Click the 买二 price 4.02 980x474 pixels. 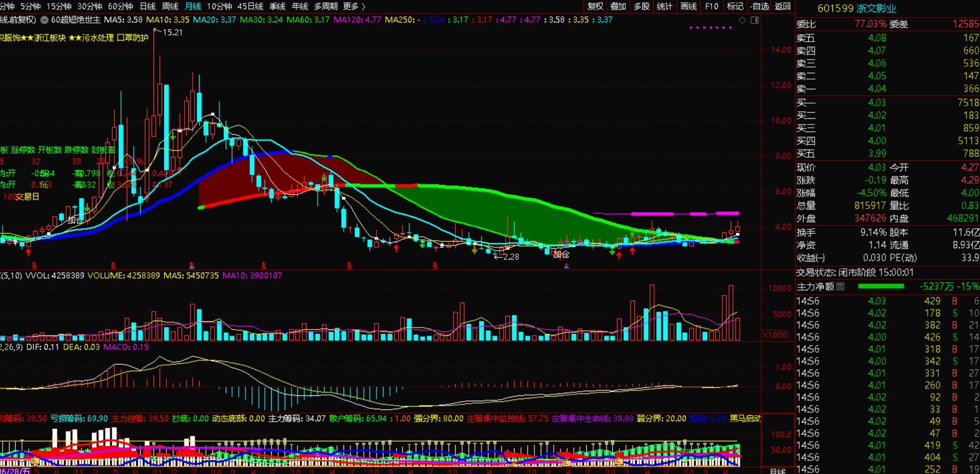coord(877,115)
